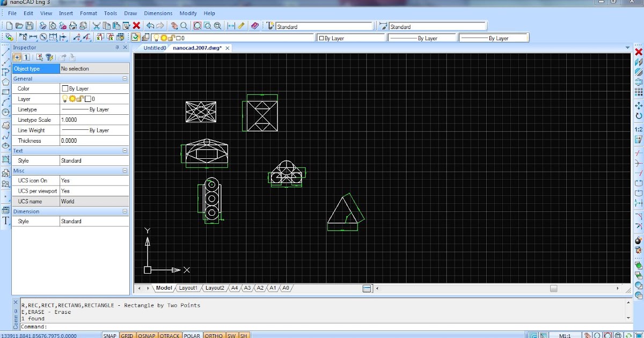Activate the Copy icon in toolbar
Screen dimensions: 644x338
(x=106, y=26)
